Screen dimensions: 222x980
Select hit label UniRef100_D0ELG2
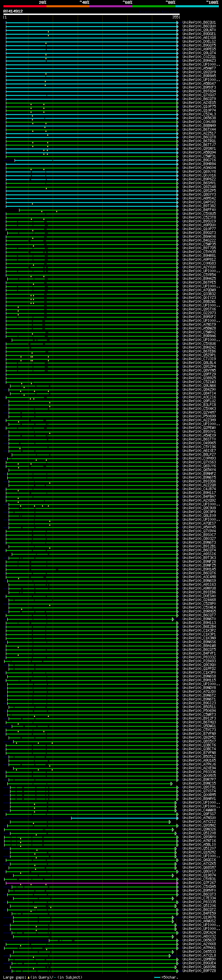[199, 41]
